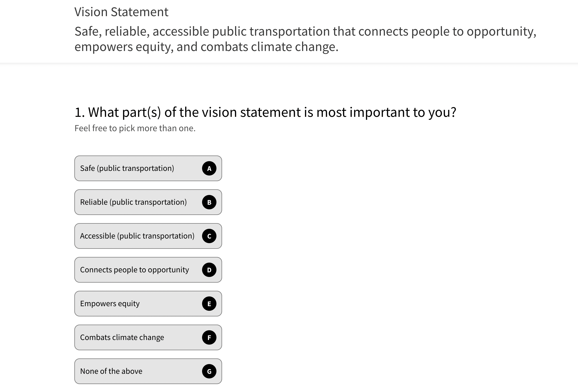
Task: Click the A key badge icon
Action: pyautogui.click(x=209, y=168)
